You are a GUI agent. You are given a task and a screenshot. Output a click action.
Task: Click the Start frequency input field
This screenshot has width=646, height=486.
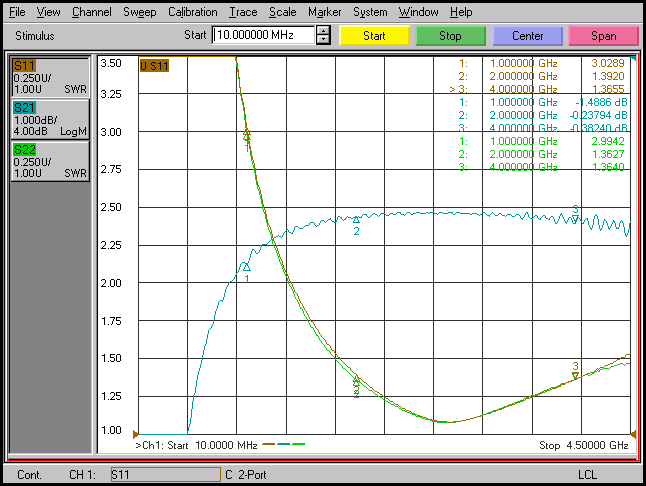pos(264,35)
